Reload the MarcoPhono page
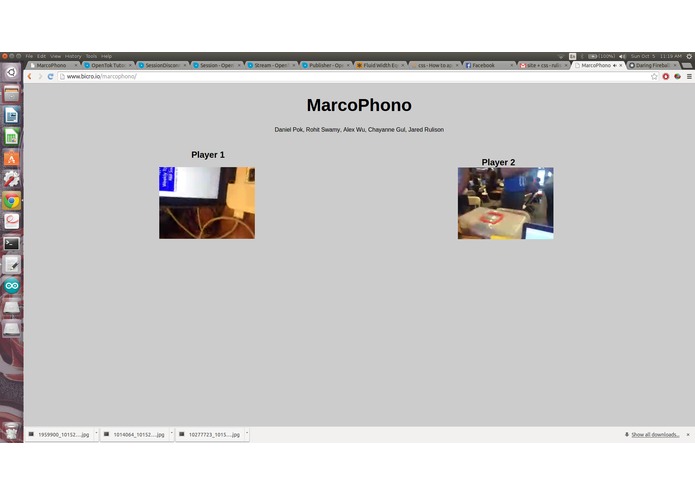695x494 pixels. click(x=51, y=77)
